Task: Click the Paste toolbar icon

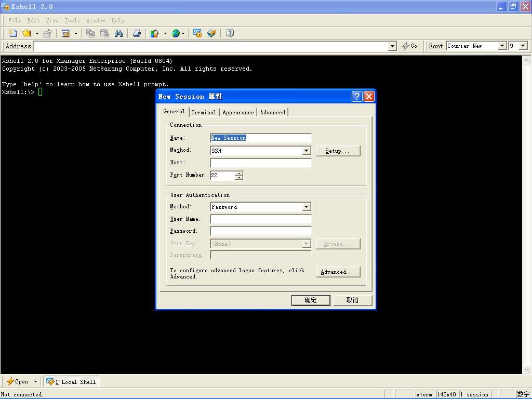Action: pyautogui.click(x=104, y=33)
